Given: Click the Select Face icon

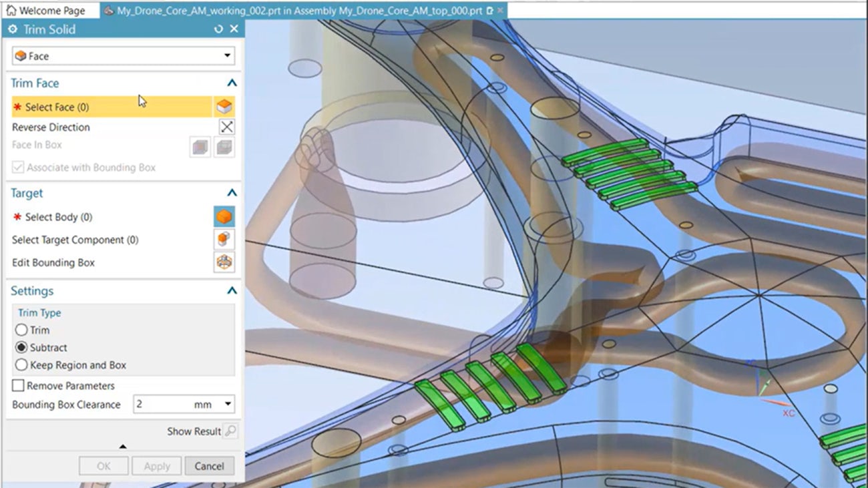Looking at the screenshot, I should coord(224,105).
